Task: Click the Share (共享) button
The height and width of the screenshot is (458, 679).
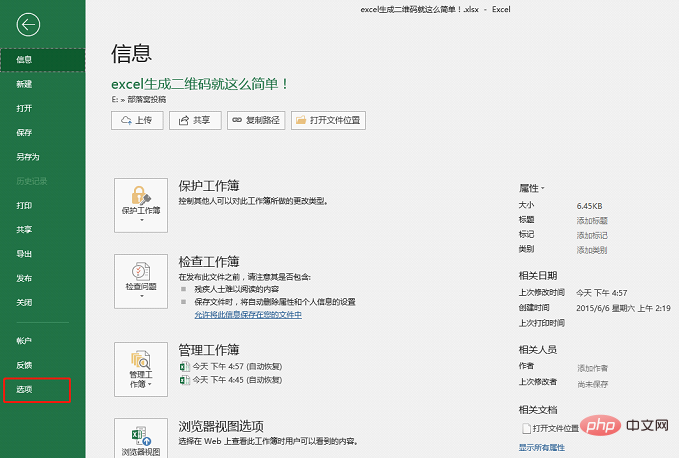Action: click(195, 120)
